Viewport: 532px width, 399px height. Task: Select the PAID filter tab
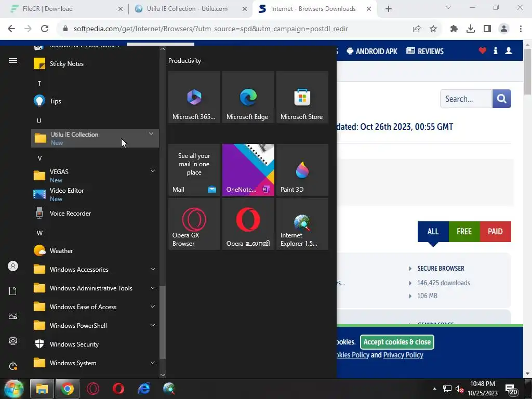pos(495,232)
